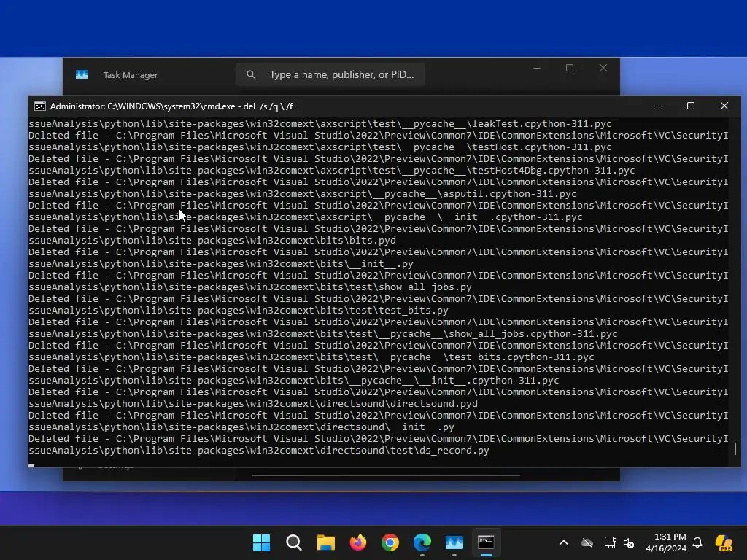Screen dimensions: 747x560
Task: Open the Copilot preview icon
Action: pos(724,542)
